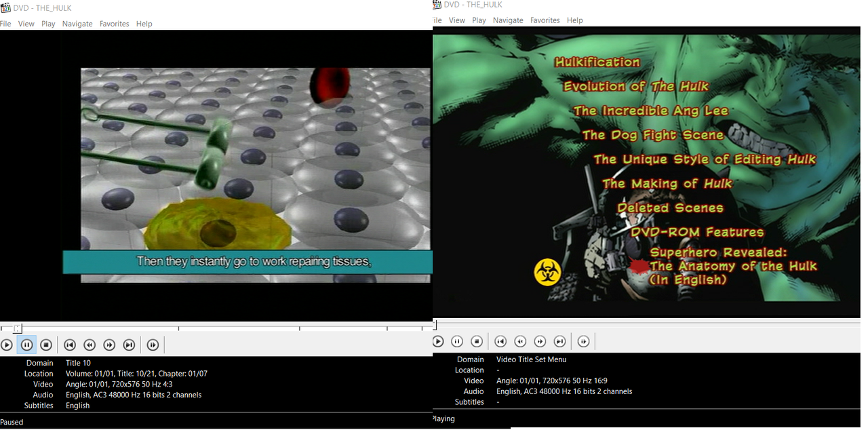Select The Making of Hulk menu entry
The width and height of the screenshot is (868, 430).
(667, 183)
